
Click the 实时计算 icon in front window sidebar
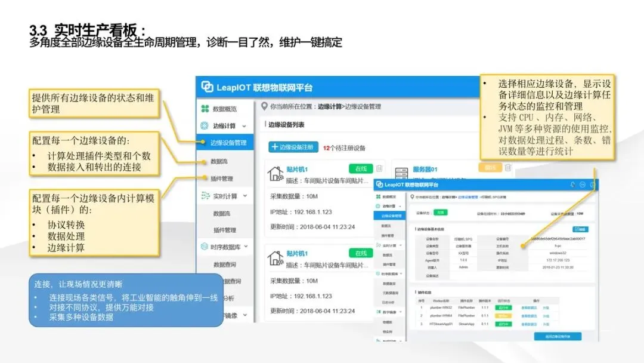click(378, 245)
